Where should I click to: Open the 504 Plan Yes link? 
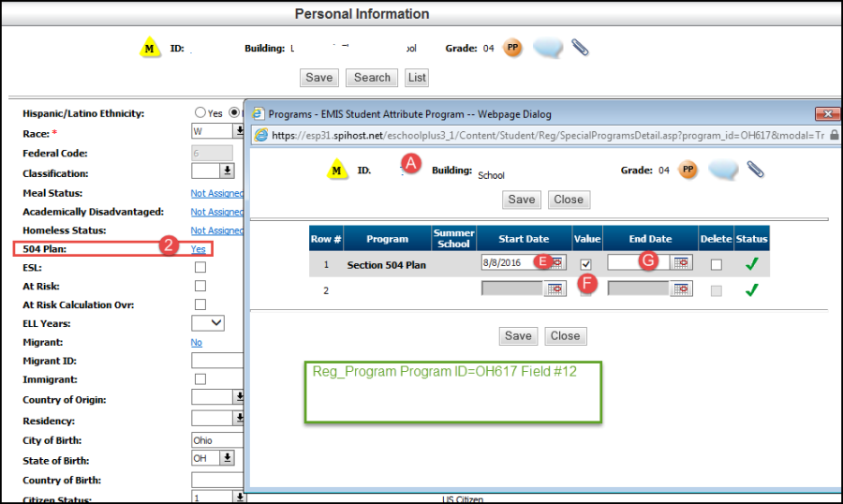(x=199, y=249)
